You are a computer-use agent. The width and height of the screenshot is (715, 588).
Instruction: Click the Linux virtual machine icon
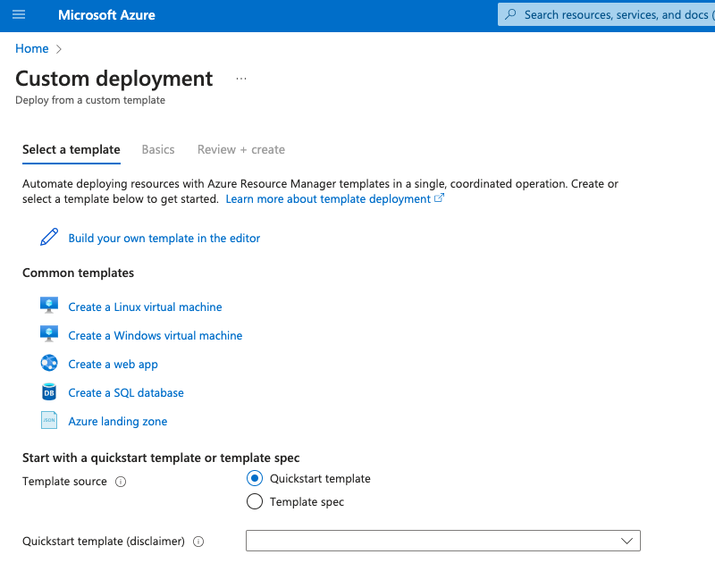point(49,306)
